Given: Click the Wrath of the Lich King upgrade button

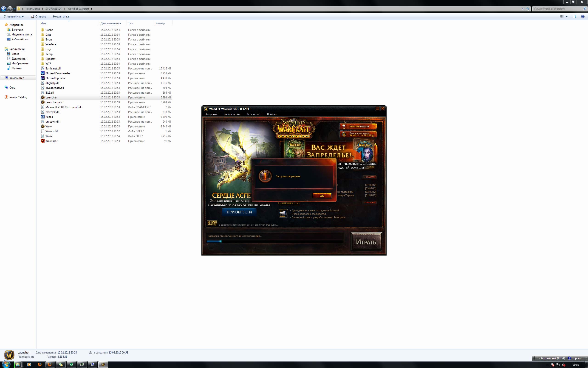Looking at the screenshot, I should (x=358, y=134).
